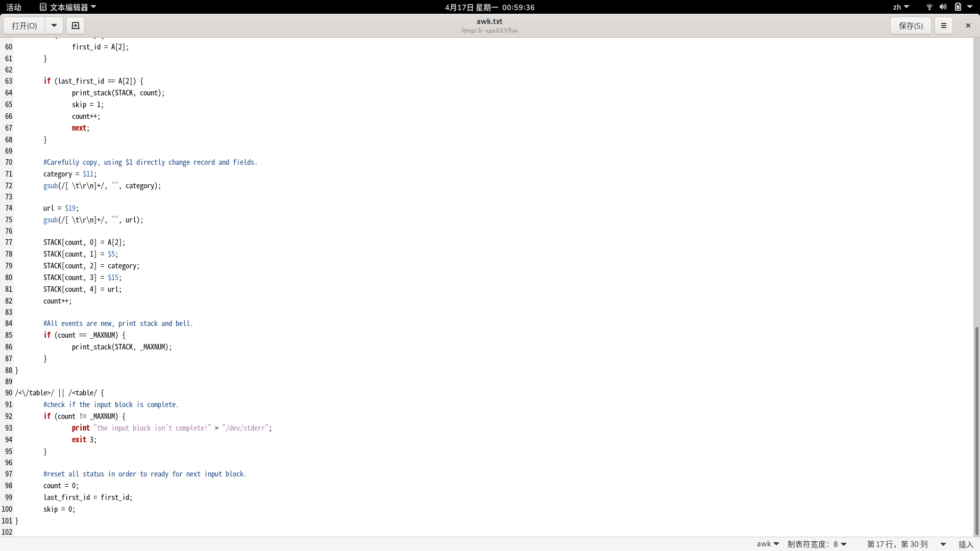This screenshot has width=980, height=551.
Task: Click the battery status icon
Action: click(x=958, y=7)
